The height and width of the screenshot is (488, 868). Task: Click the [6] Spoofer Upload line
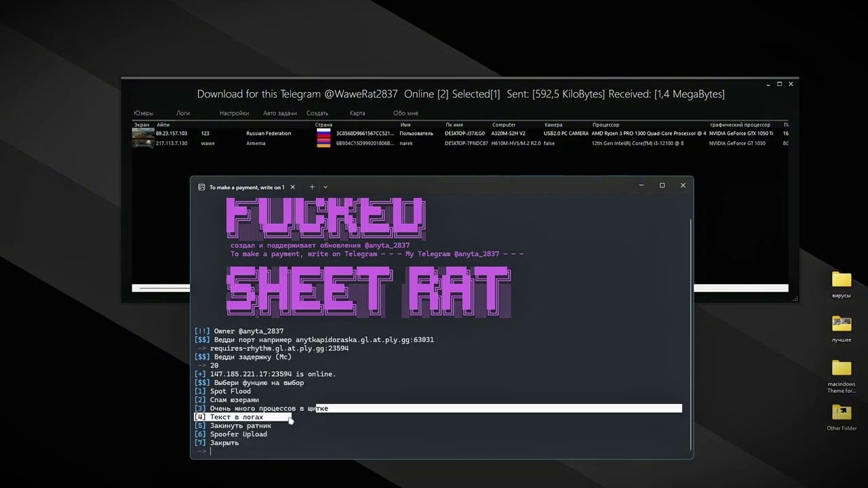click(x=231, y=434)
